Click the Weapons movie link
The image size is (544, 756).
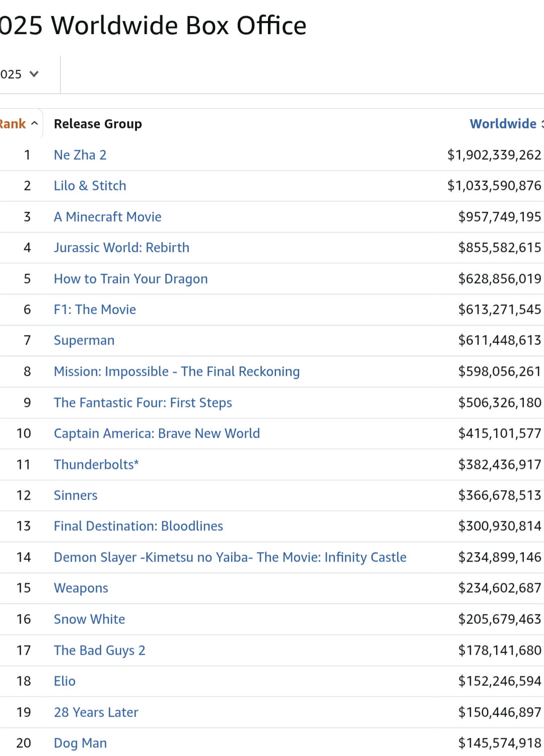81,588
